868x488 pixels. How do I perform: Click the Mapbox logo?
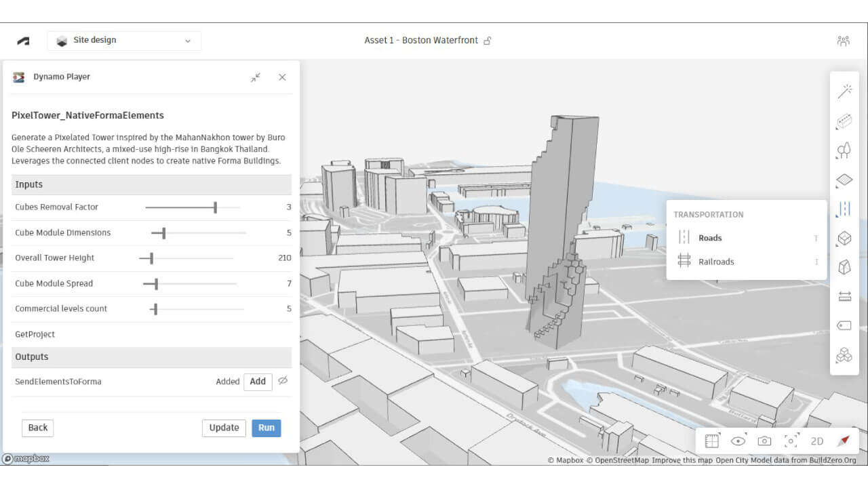point(26,459)
